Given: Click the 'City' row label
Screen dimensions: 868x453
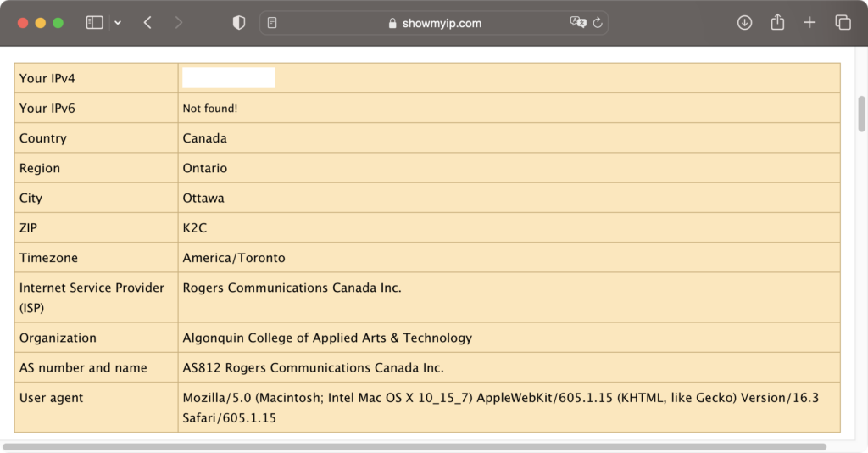Looking at the screenshot, I should click(x=31, y=198).
